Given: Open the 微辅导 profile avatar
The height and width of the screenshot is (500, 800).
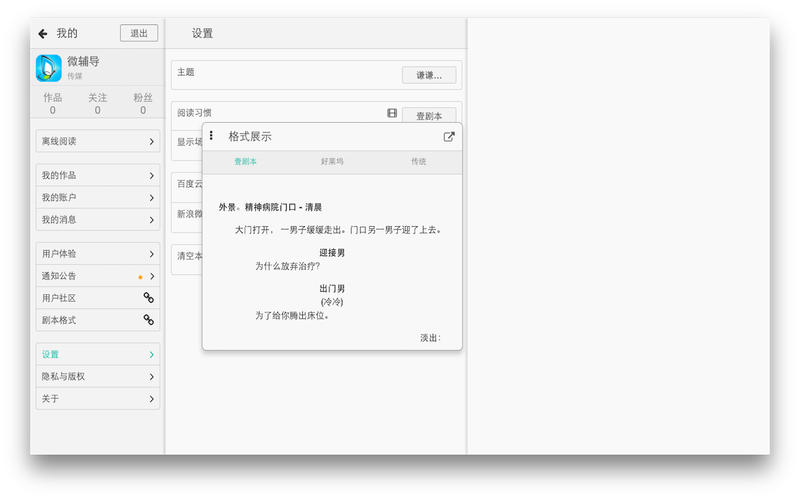Looking at the screenshot, I should (x=49, y=68).
